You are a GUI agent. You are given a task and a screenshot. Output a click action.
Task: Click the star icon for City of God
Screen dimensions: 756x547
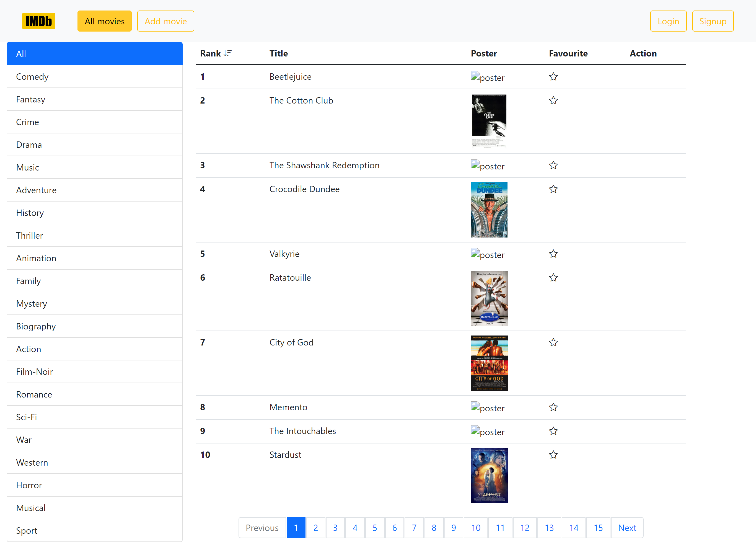pyautogui.click(x=553, y=342)
